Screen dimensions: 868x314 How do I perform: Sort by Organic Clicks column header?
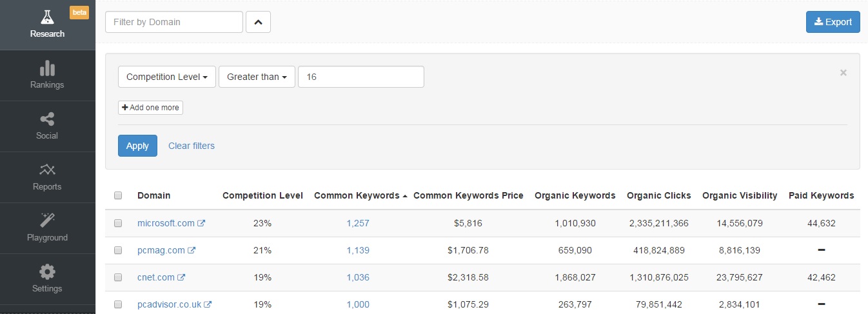point(658,195)
